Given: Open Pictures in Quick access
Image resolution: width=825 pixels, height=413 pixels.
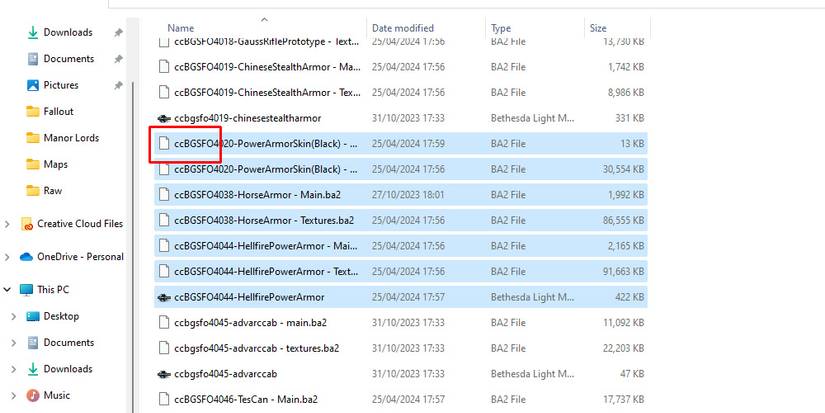Looking at the screenshot, I should [61, 85].
